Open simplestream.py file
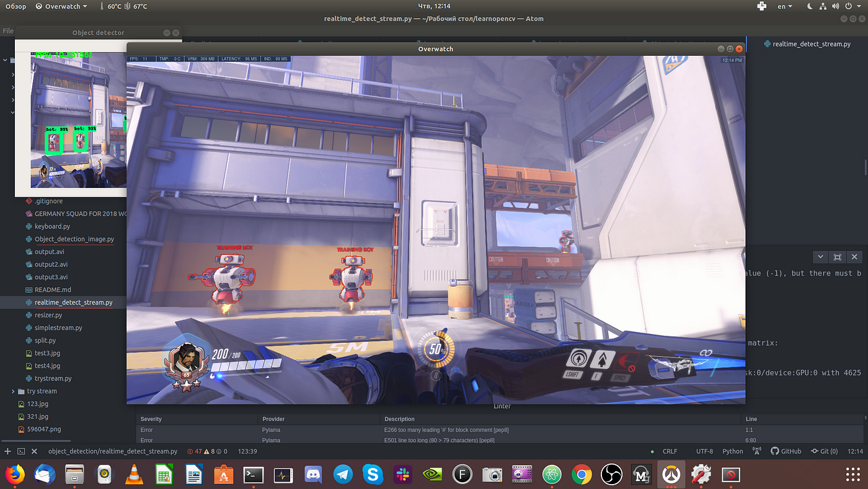 [x=58, y=328]
